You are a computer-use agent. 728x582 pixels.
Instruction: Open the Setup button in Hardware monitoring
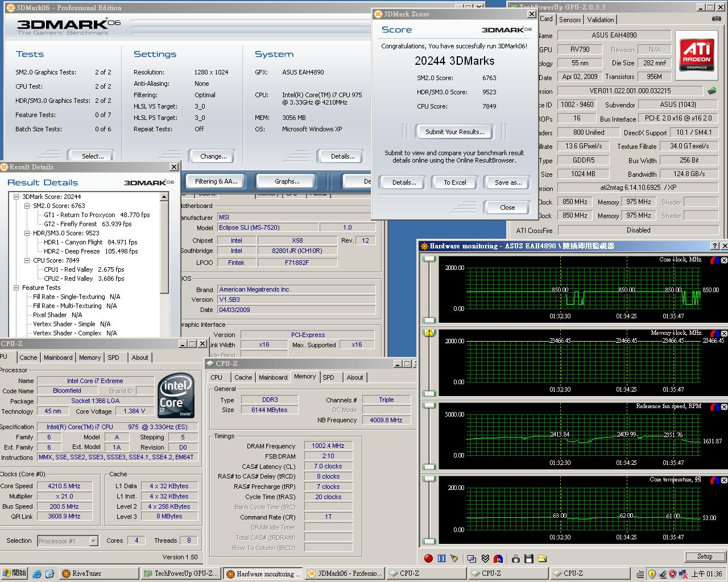pyautogui.click(x=704, y=556)
